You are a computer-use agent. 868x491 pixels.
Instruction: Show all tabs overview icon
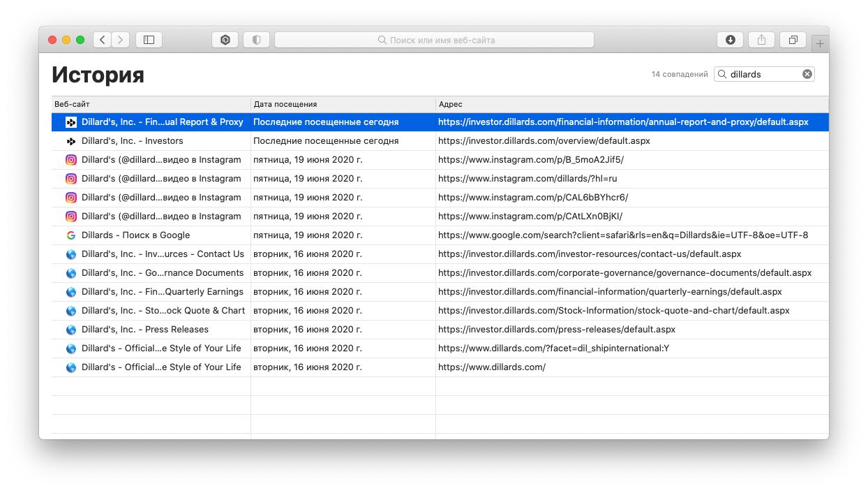tap(793, 40)
